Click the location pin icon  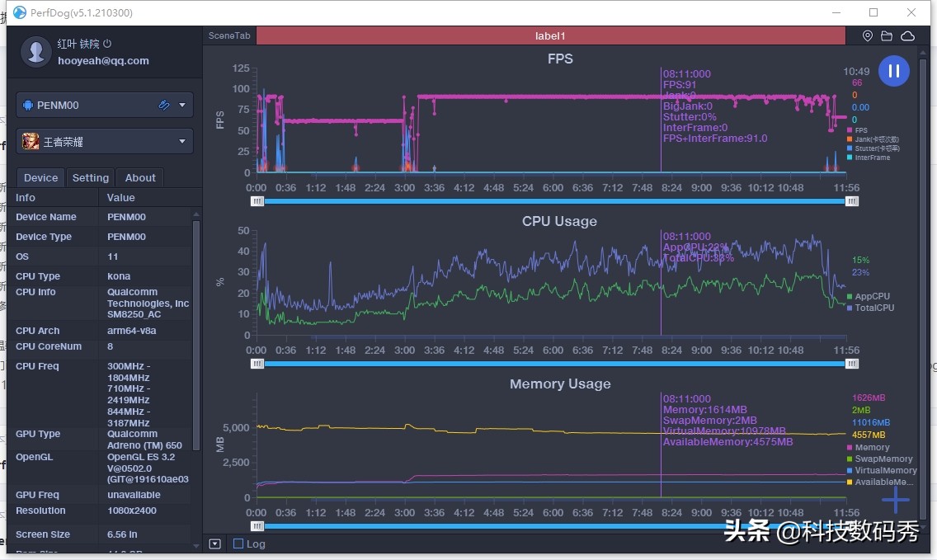pos(868,36)
